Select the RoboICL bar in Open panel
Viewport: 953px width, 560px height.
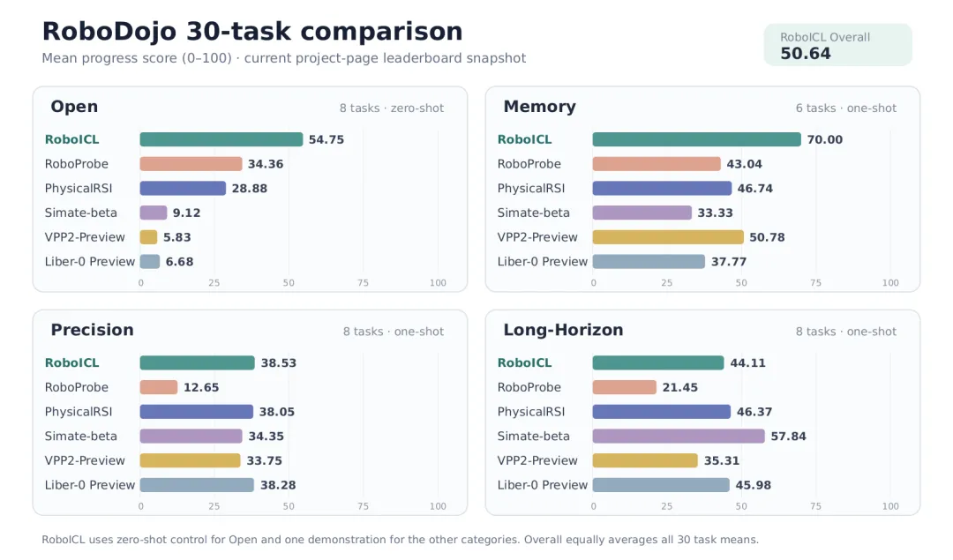coord(221,139)
